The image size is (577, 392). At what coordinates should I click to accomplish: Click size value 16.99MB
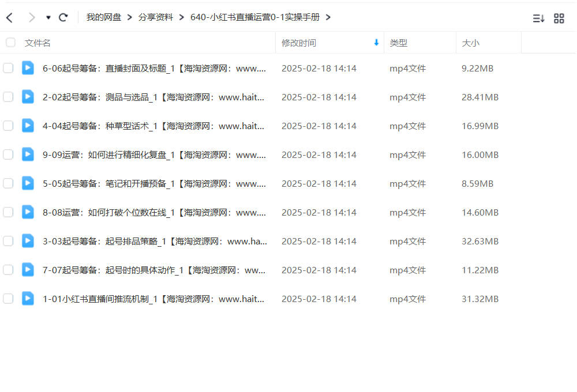tap(480, 126)
